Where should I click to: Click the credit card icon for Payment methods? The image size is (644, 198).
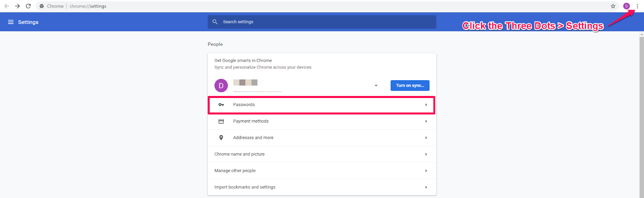(x=221, y=121)
